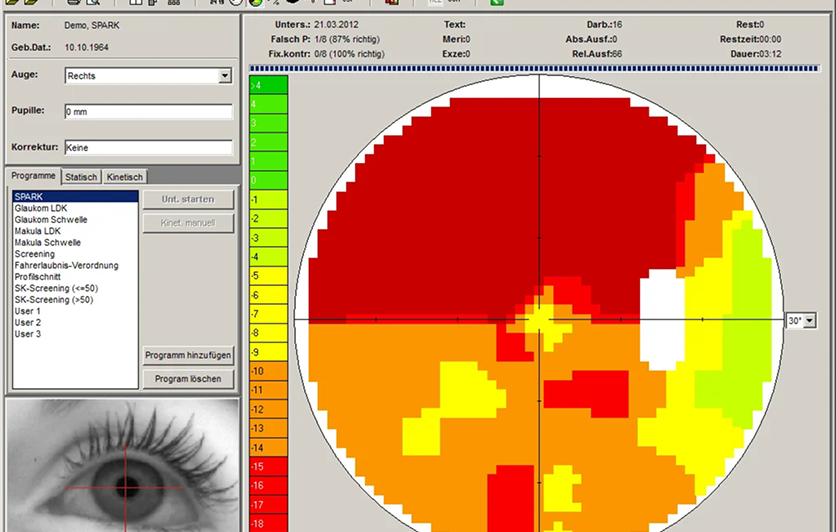The image size is (836, 532).
Task: Open the Kinetisch tab
Action: [125, 177]
